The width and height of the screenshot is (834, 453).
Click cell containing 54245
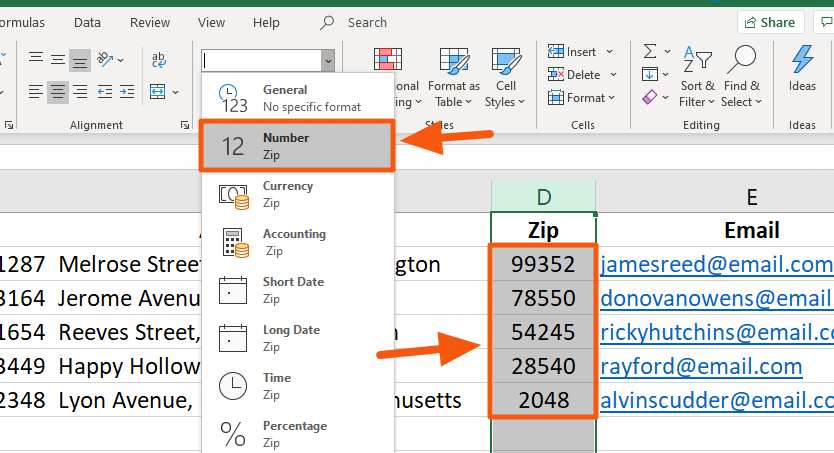(543, 332)
